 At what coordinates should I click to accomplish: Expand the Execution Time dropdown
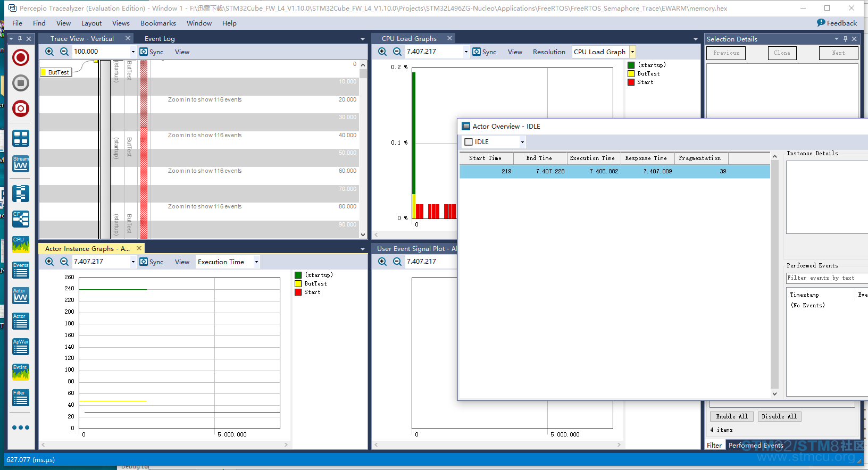(256, 262)
